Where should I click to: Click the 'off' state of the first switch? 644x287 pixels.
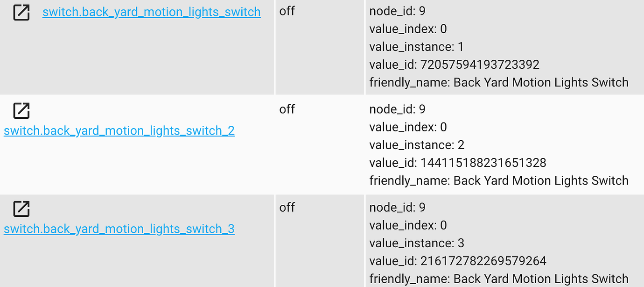[287, 11]
